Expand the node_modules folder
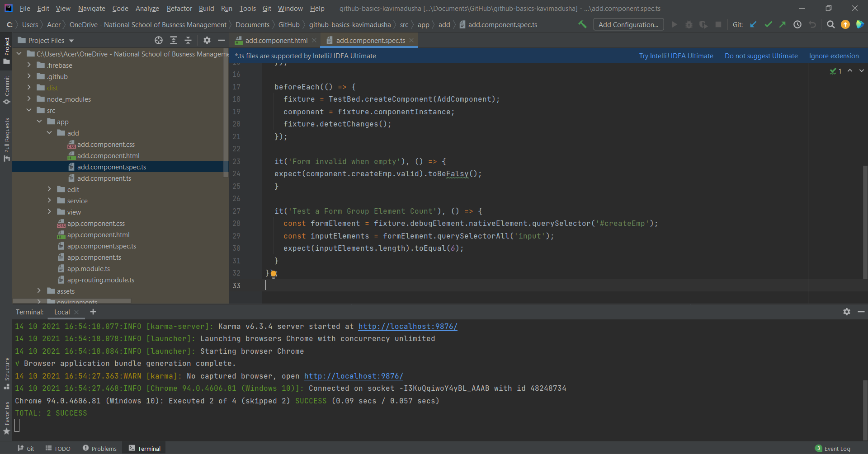Screen dimensions: 868x454 click(x=29, y=99)
